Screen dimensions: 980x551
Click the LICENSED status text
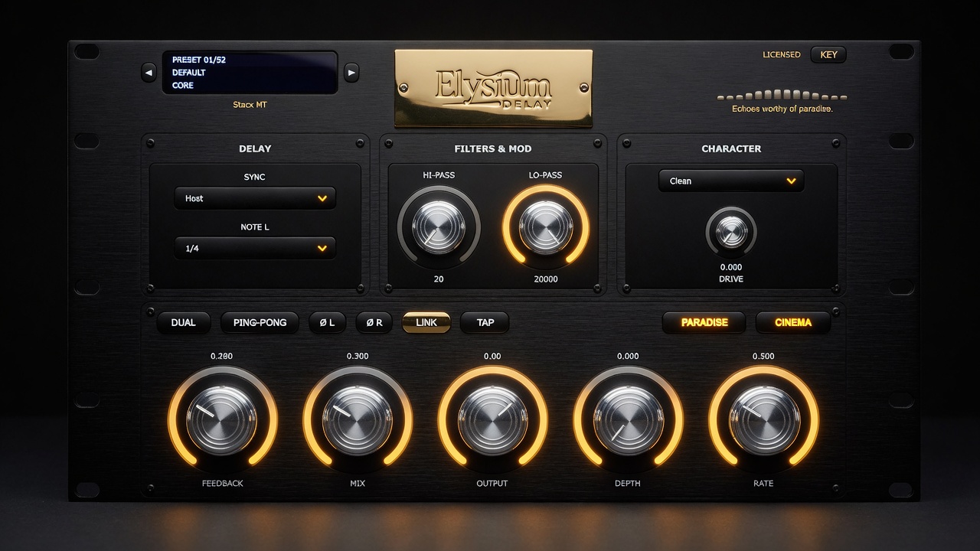pos(782,54)
